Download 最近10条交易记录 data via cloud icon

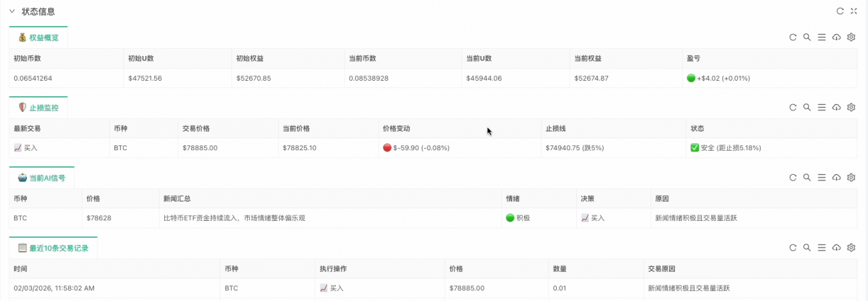[837, 248]
